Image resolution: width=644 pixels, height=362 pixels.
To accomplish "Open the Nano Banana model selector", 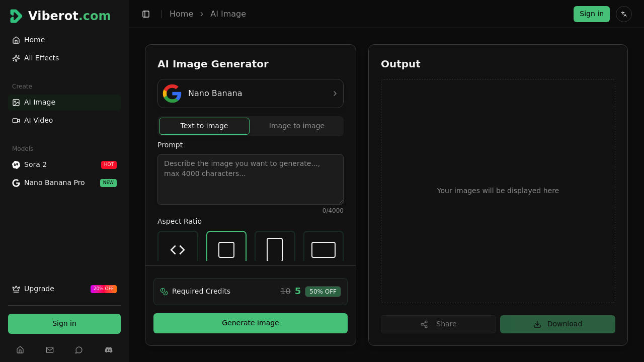I will pyautogui.click(x=250, y=93).
